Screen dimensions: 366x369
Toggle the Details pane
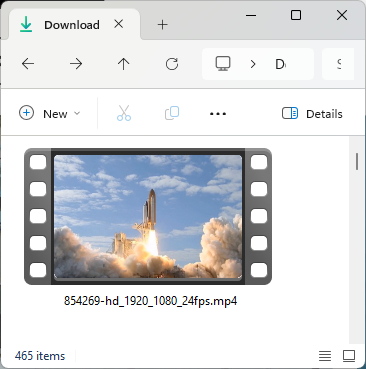click(x=312, y=114)
